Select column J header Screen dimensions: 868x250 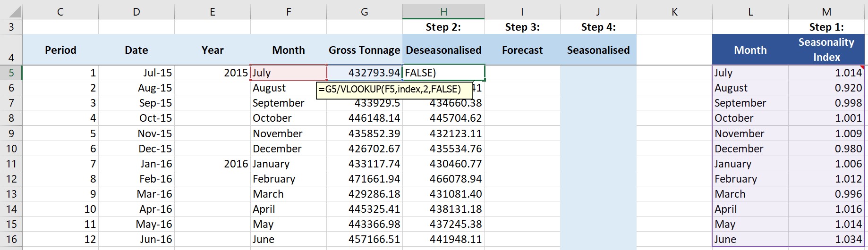coord(598,12)
